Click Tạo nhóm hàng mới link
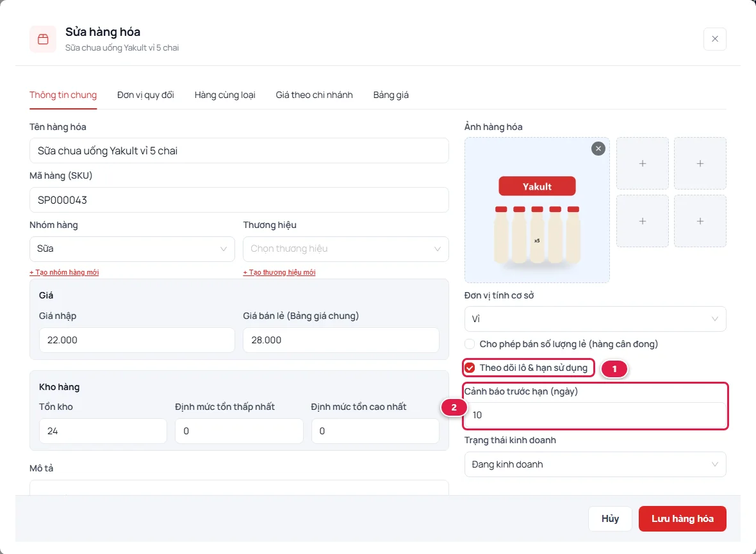Viewport: 756px width, 554px height. tap(64, 272)
